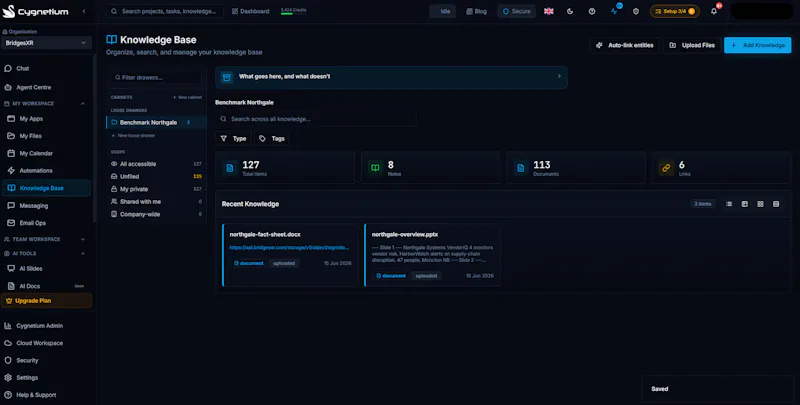Toggle dark mode moon icon

click(570, 11)
